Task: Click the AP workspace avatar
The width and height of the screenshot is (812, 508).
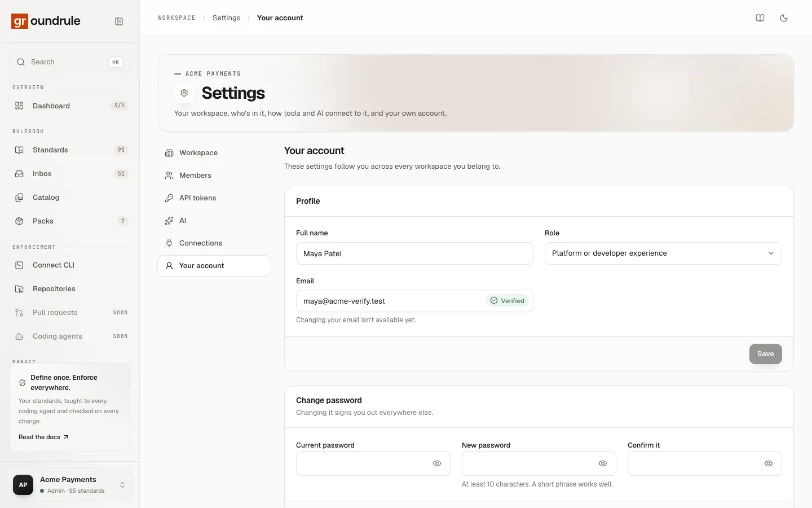Action: pos(23,485)
